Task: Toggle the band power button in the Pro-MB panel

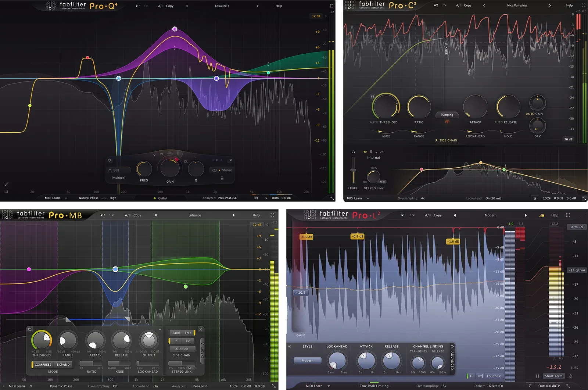Action: tap(30, 329)
